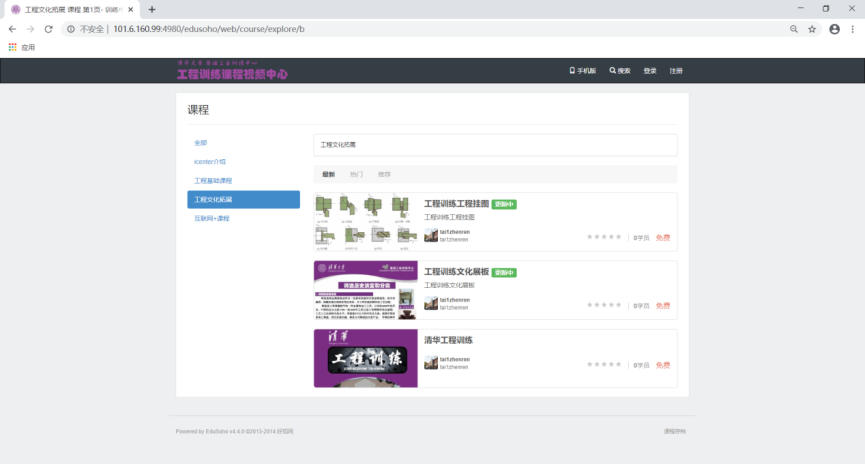This screenshot has width=865, height=464.
Task: Select the 工程基础课程 category
Action: coord(213,180)
